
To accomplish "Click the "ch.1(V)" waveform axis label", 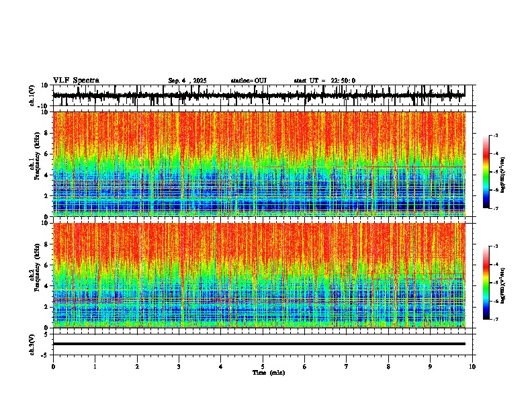I will pyautogui.click(x=32, y=95).
